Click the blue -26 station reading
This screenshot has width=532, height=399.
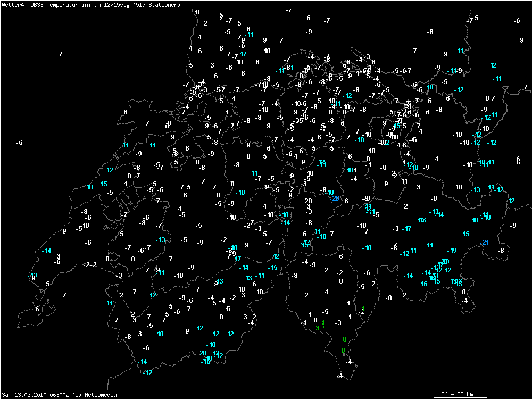click(335, 198)
